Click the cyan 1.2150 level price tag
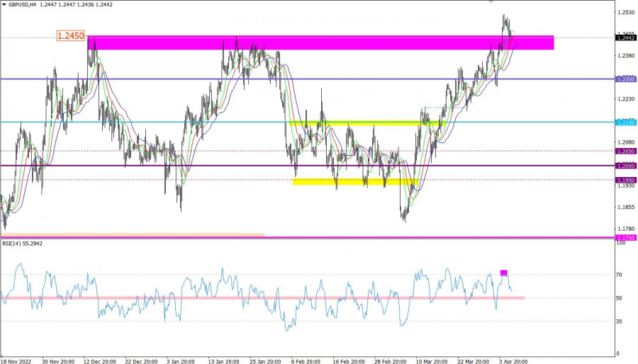Image resolution: width=638 pixels, height=364 pixels. 625,123
